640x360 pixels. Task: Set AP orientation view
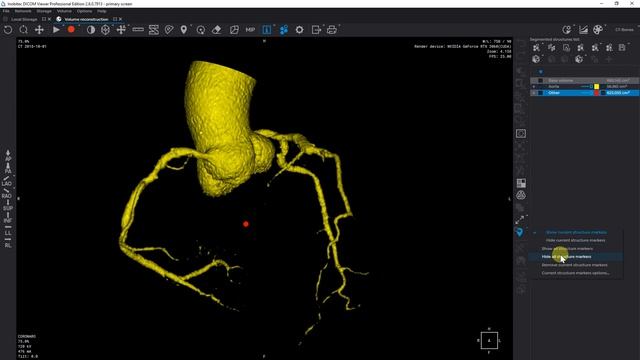(8, 156)
